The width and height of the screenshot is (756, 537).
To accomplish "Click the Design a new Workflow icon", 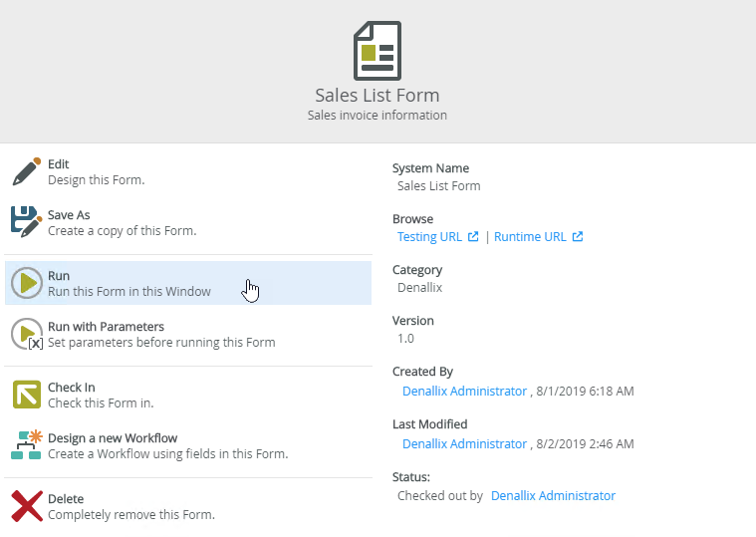I will pyautogui.click(x=26, y=445).
